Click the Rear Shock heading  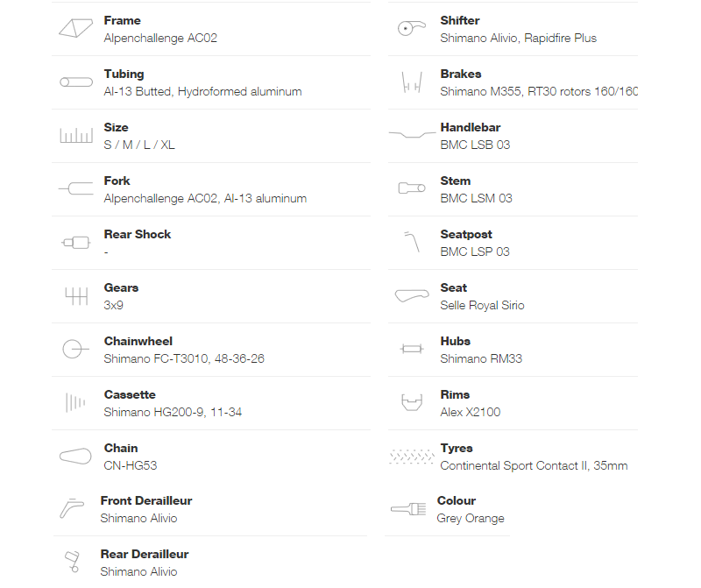[x=138, y=234]
